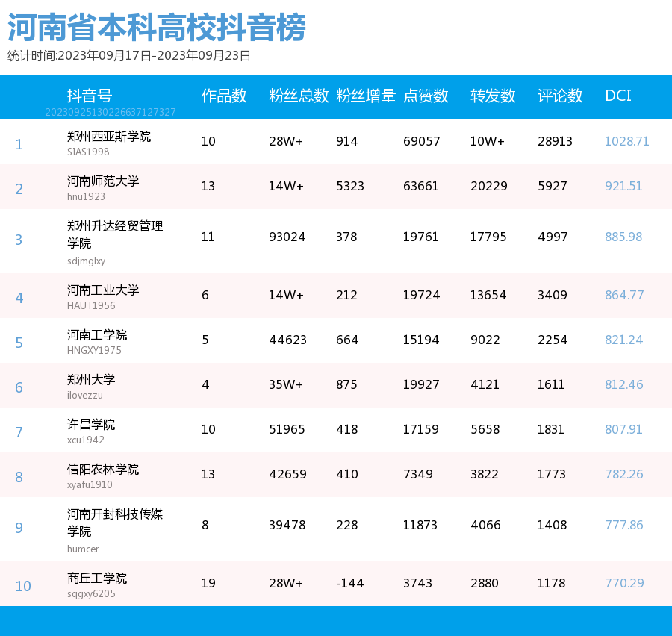Select 信阳农林学院 account name
The width and height of the screenshot is (672, 636).
103,469
